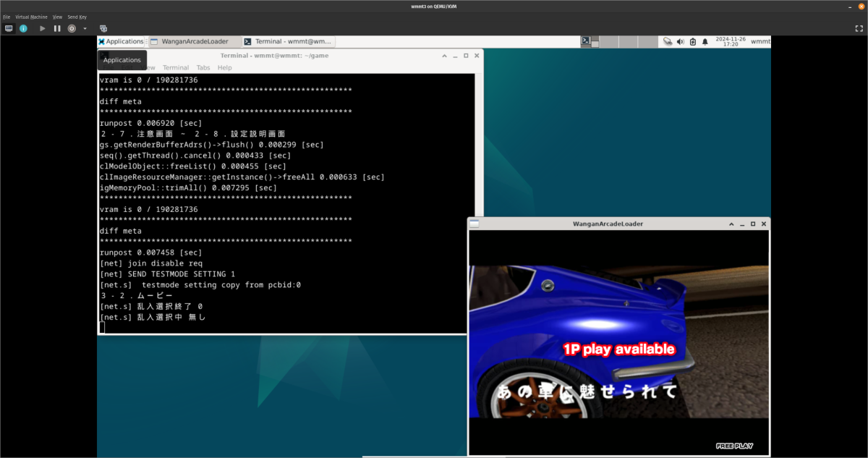Open Help menu in terminal window
Image resolution: width=868 pixels, height=458 pixels.
point(225,67)
